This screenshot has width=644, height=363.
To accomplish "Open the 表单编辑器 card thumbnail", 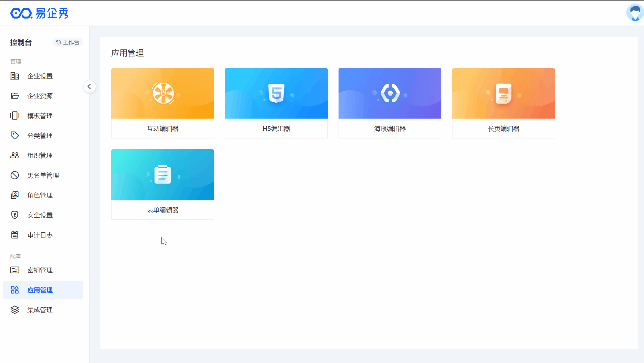I will [x=163, y=175].
